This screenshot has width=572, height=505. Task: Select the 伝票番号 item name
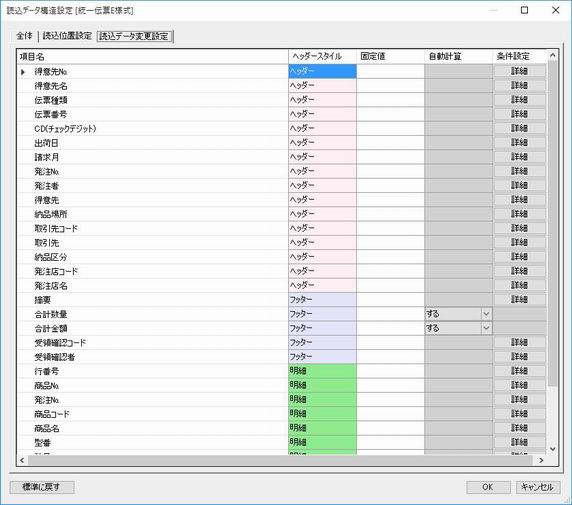click(51, 114)
